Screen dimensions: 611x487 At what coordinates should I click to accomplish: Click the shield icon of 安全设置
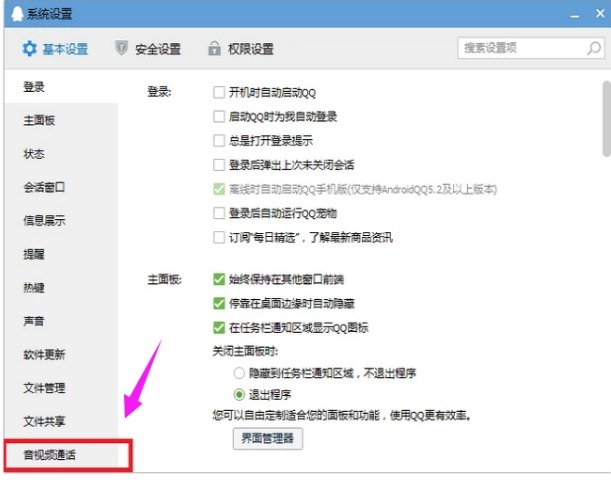point(121,48)
